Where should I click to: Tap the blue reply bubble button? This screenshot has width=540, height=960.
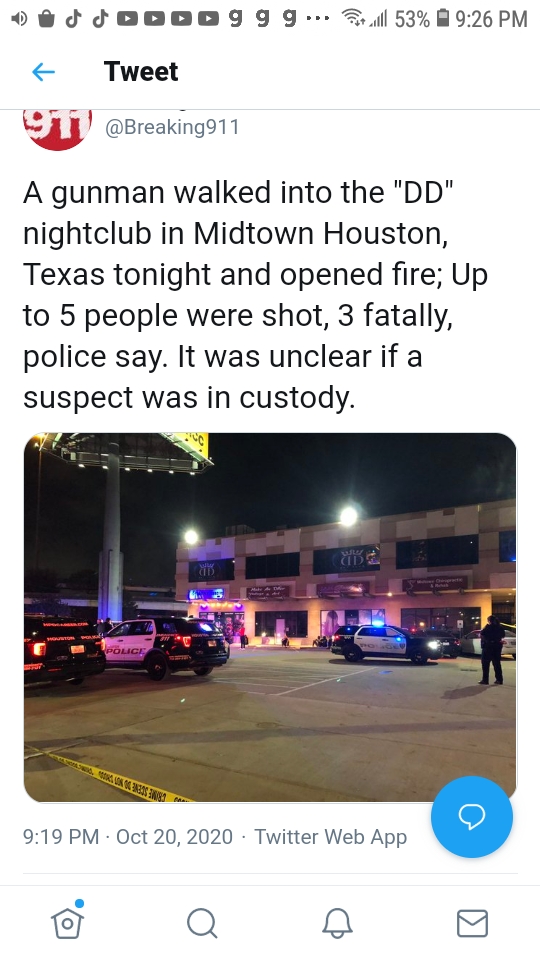pyautogui.click(x=471, y=816)
